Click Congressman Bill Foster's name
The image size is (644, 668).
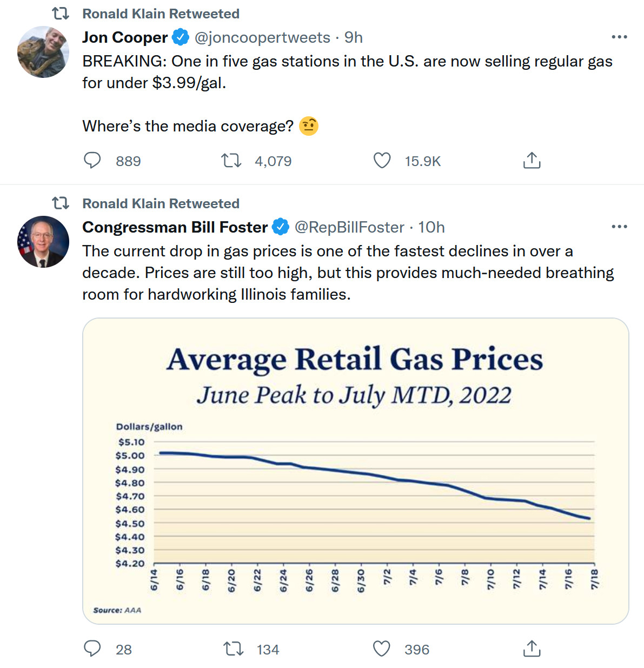pos(175,227)
